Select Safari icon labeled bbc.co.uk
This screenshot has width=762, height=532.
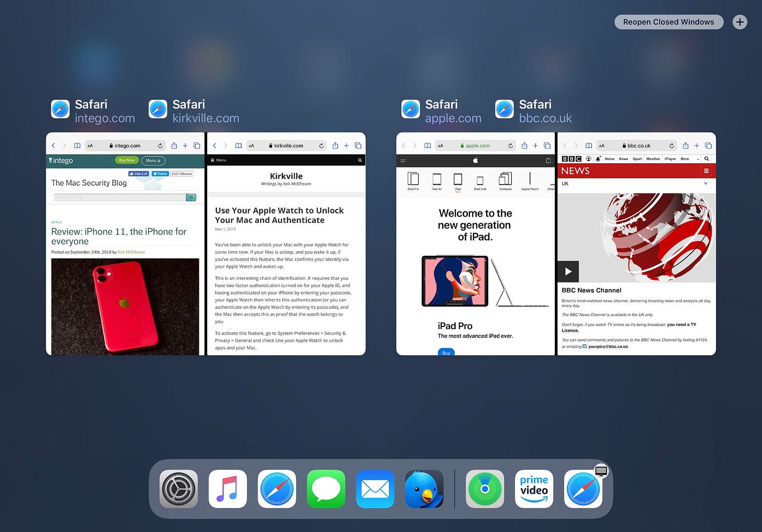coord(505,109)
